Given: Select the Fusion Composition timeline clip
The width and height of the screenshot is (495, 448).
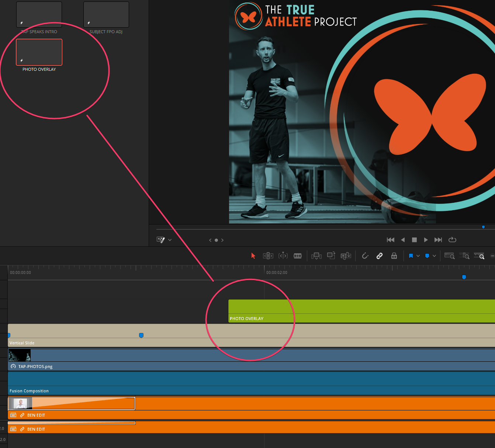Looking at the screenshot, I should [x=251, y=383].
